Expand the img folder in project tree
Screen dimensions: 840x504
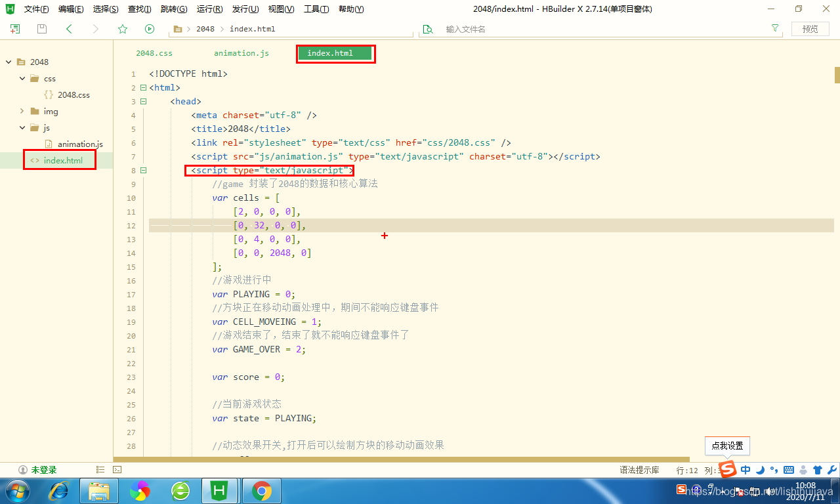point(22,111)
